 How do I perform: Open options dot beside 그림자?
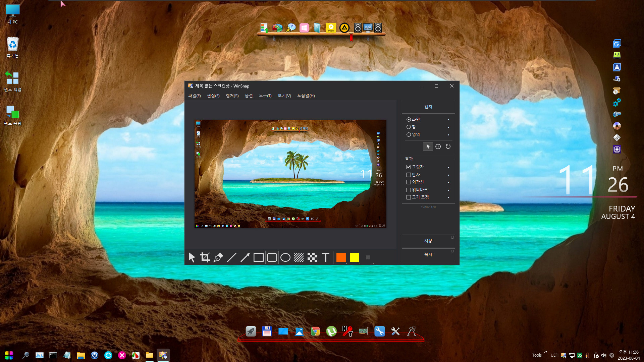tap(448, 167)
